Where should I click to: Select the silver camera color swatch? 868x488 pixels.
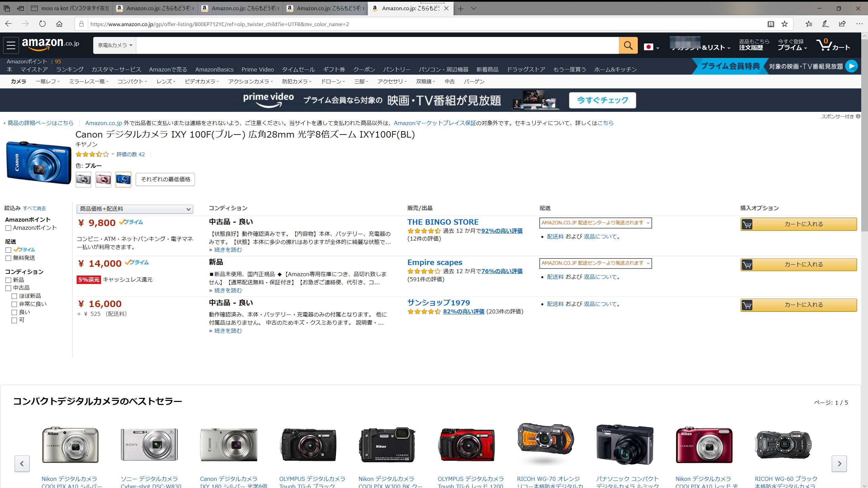tap(83, 179)
